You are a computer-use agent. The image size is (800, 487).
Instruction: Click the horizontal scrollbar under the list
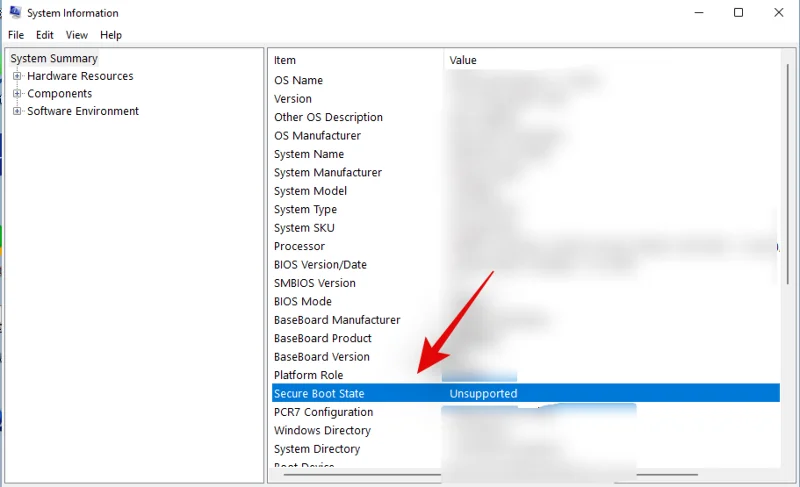point(490,475)
